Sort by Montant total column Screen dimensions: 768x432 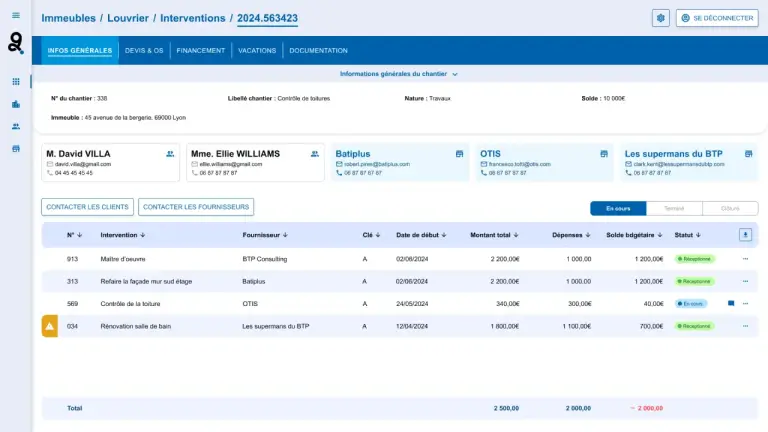pyautogui.click(x=494, y=235)
